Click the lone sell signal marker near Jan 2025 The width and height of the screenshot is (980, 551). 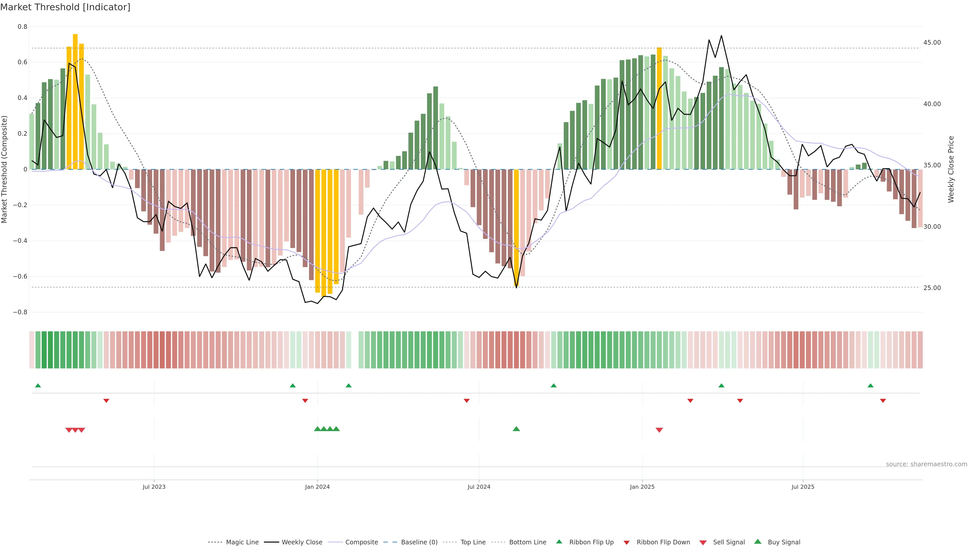pyautogui.click(x=659, y=430)
